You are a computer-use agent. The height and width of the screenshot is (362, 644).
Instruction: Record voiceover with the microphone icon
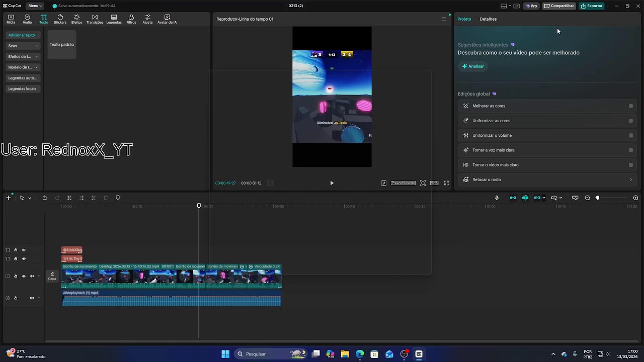click(x=497, y=198)
